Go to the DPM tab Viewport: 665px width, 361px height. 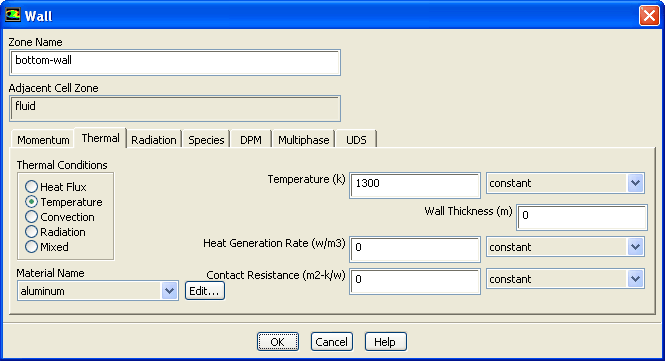(251, 140)
